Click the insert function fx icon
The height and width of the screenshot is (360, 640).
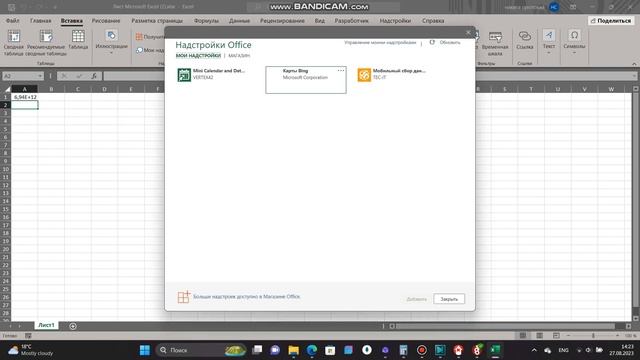[94, 76]
